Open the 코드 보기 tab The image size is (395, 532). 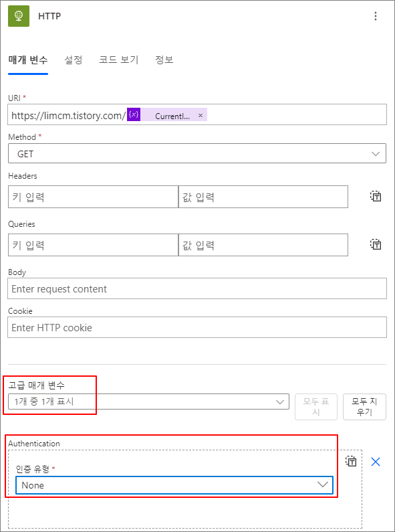coord(118,60)
